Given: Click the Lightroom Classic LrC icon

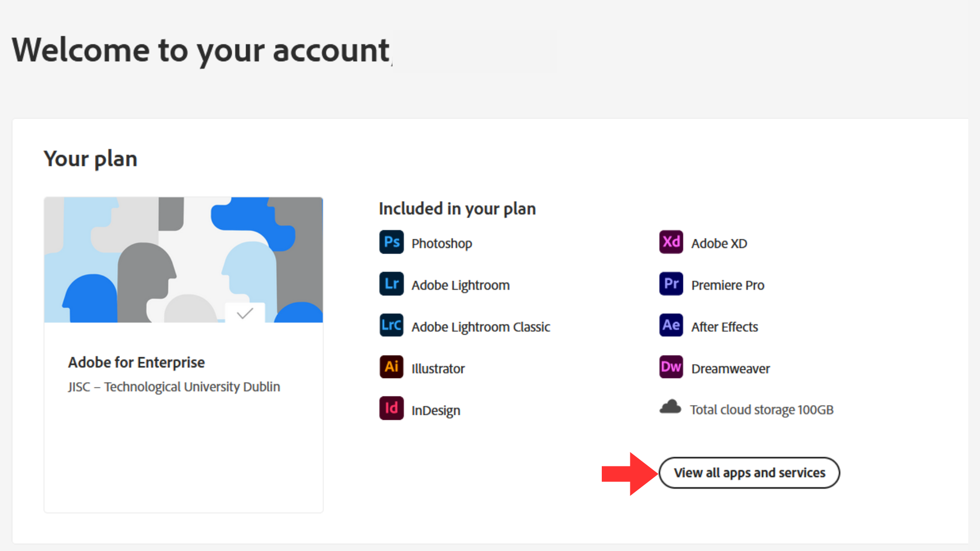Looking at the screenshot, I should pos(391,325).
